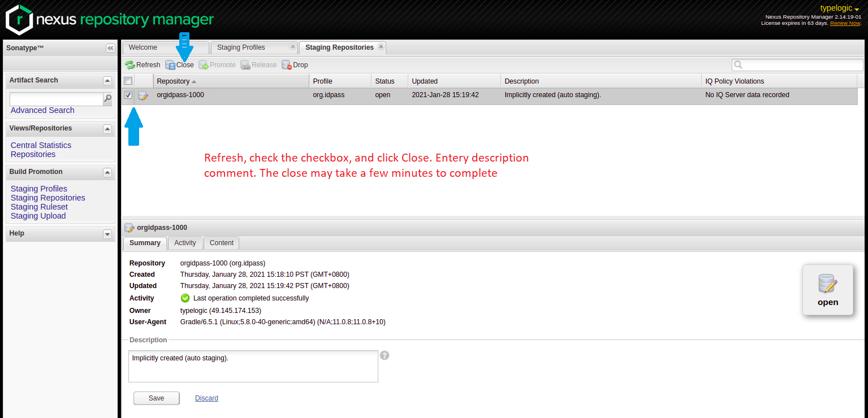
Task: Click into the artifact search field
Action: click(57, 99)
